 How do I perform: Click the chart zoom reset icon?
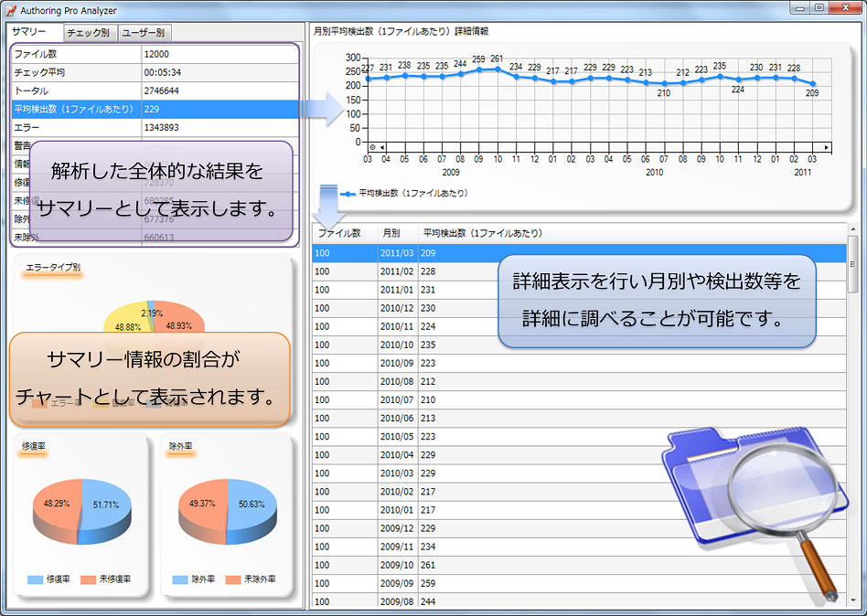[373, 146]
